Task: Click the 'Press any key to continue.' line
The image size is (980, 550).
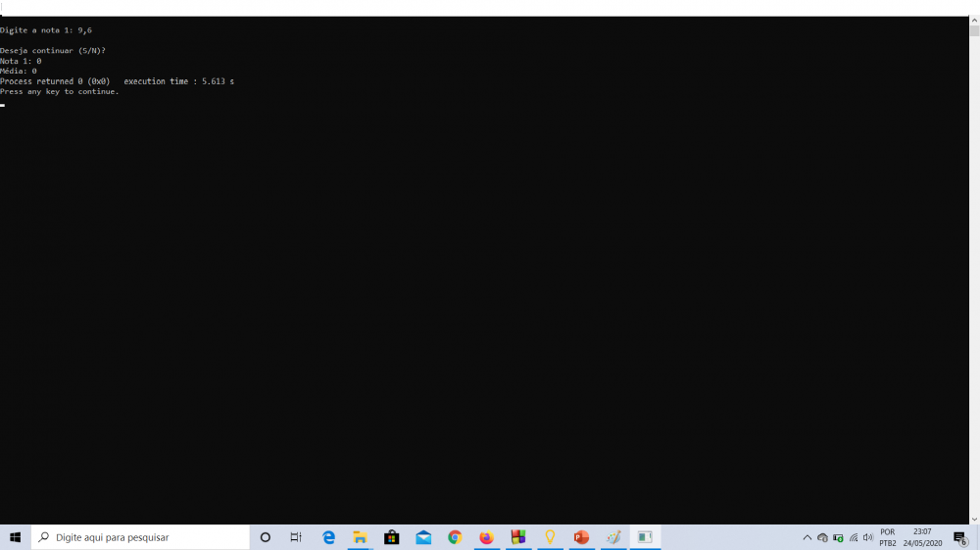Action: tap(60, 91)
